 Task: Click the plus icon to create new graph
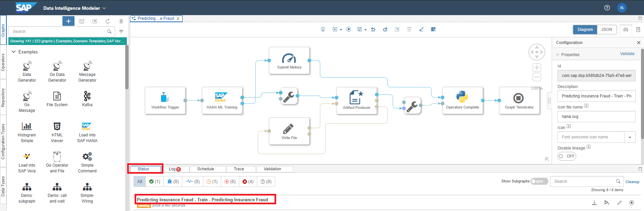point(68,21)
